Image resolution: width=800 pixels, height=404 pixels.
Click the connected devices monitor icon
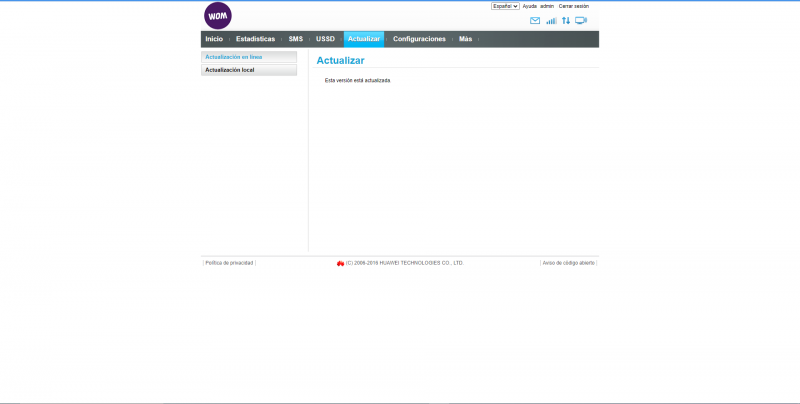tap(581, 20)
